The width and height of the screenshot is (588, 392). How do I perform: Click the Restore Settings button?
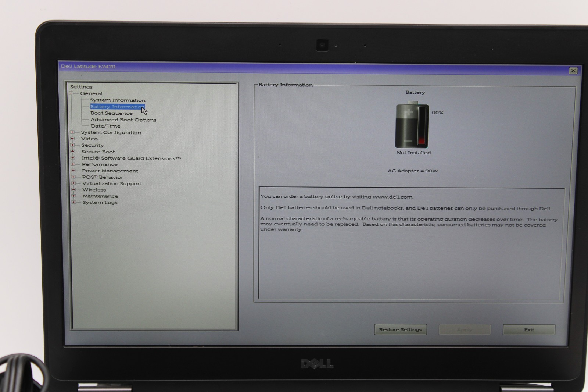tap(401, 329)
